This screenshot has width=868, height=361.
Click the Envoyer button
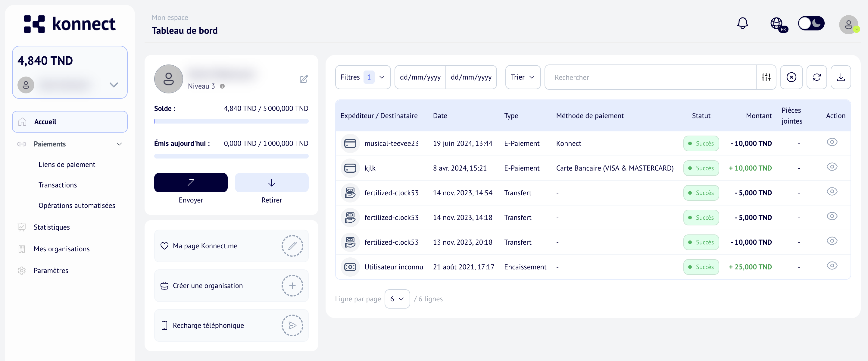tap(191, 182)
